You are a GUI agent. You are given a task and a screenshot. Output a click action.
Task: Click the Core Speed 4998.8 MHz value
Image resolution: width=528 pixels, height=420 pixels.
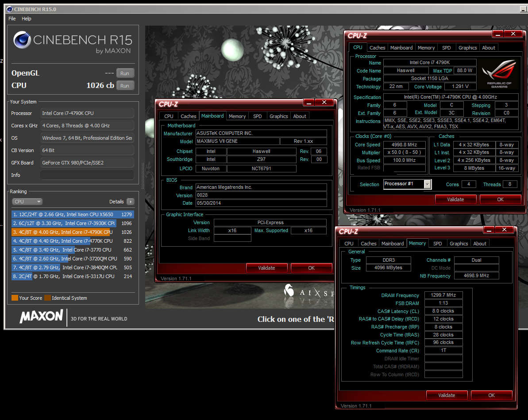[x=404, y=145]
